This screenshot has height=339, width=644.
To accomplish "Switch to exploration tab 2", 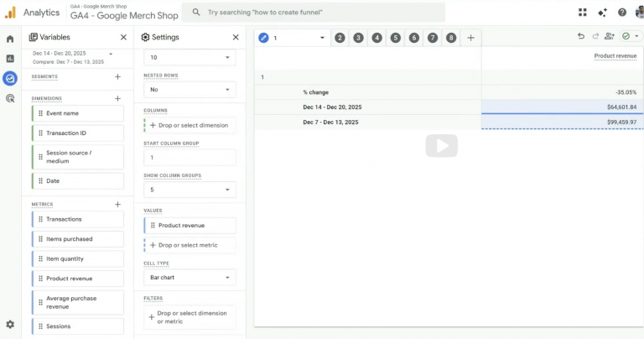I will (x=340, y=38).
